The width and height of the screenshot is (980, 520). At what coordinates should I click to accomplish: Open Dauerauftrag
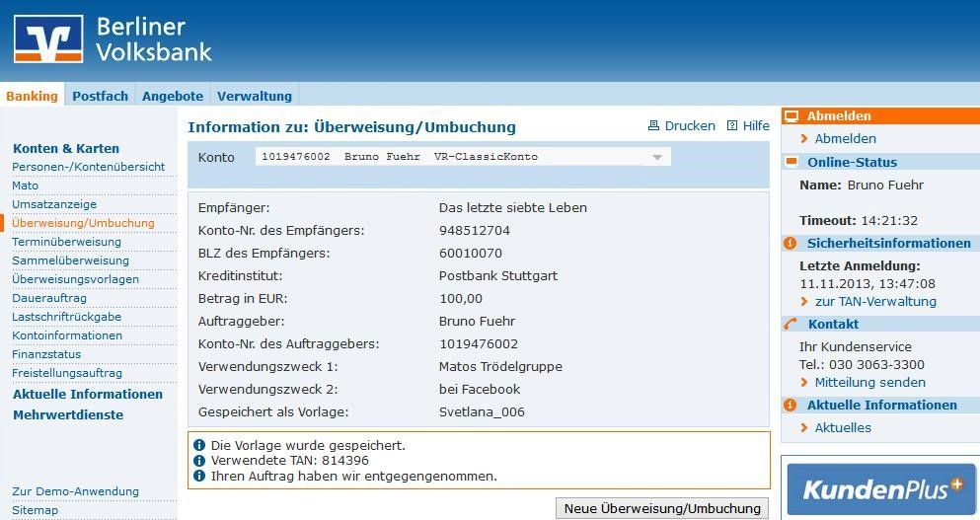(49, 298)
